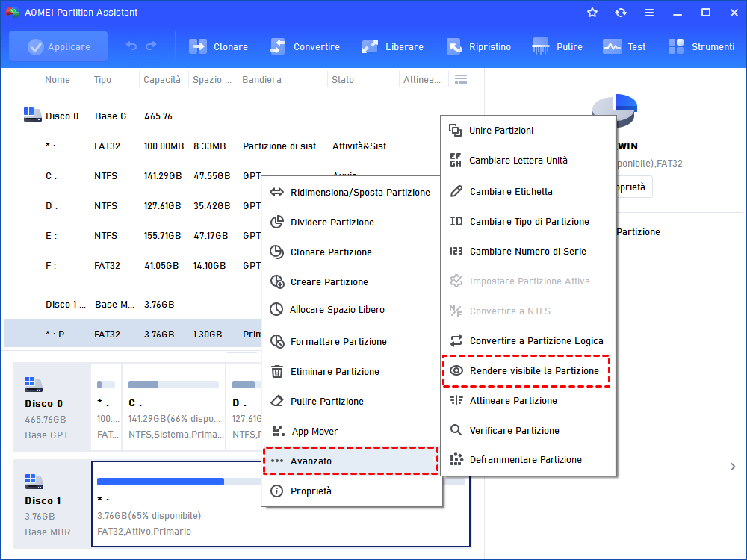Choose Eliminare Partizione menu entry

[352, 371]
